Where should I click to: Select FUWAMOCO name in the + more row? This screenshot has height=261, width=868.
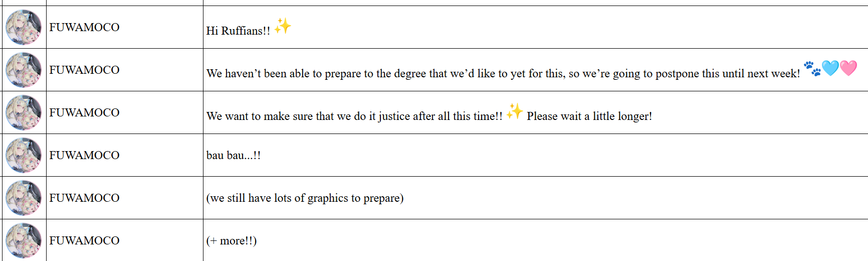84,240
